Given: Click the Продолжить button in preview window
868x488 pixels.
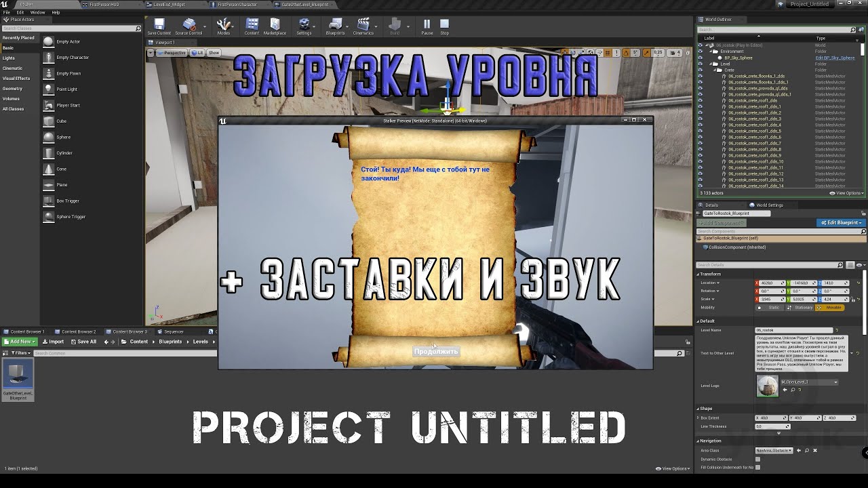Looking at the screenshot, I should pyautogui.click(x=436, y=351).
